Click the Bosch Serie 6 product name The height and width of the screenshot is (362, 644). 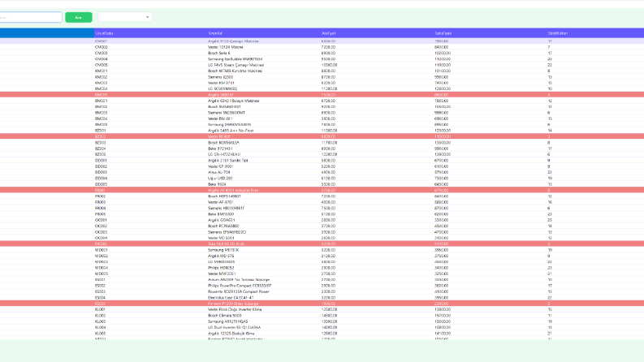pyautogui.click(x=219, y=53)
